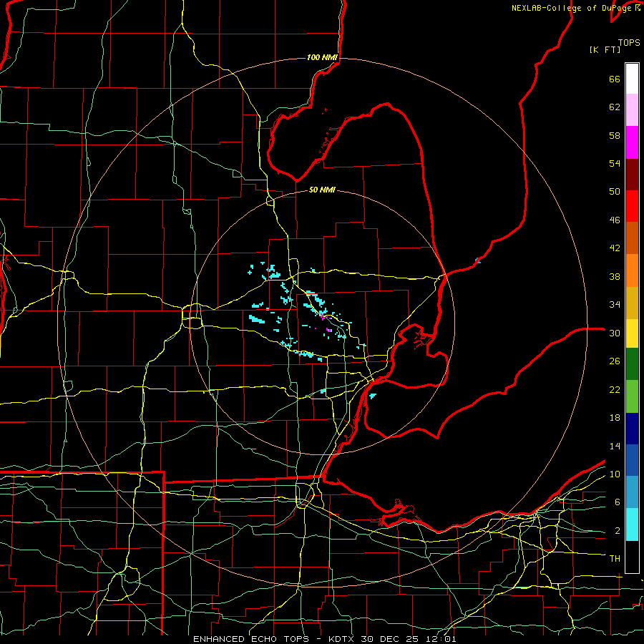Screen dimensions: 644x644
Task: Click the TH threshold label on the scale
Action: [615, 559]
